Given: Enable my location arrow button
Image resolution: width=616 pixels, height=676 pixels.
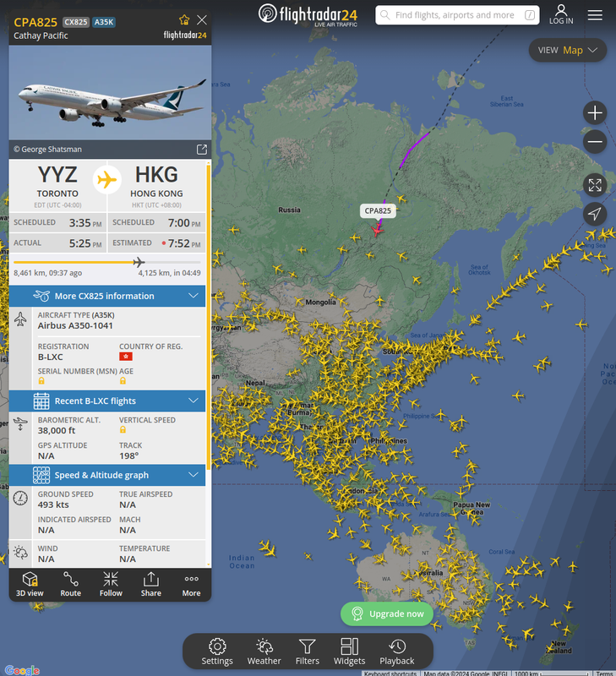Looking at the screenshot, I should tap(595, 214).
